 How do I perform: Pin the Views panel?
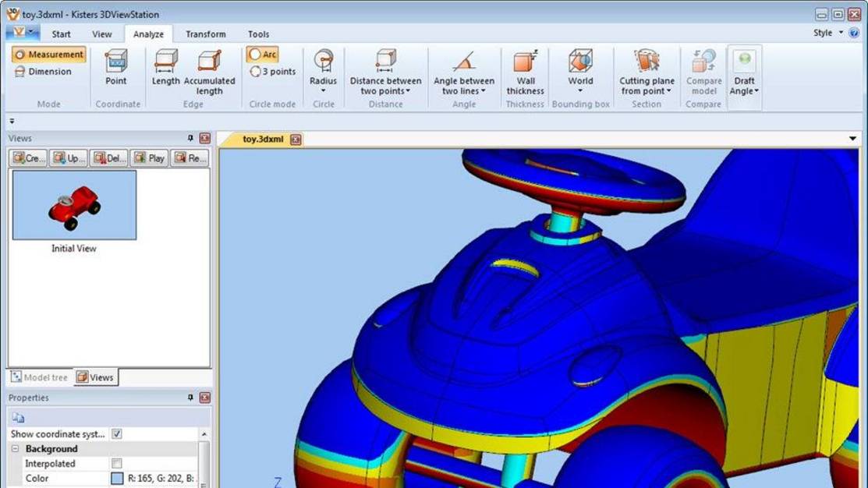point(190,138)
